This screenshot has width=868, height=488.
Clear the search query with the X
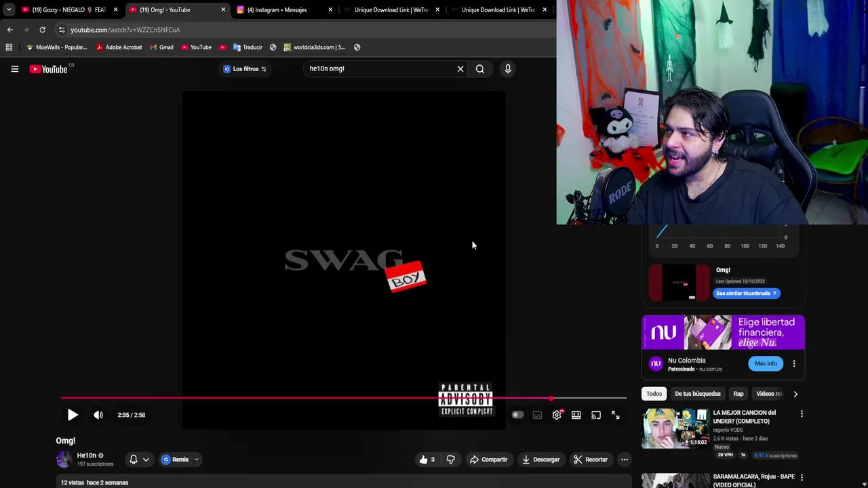(460, 68)
